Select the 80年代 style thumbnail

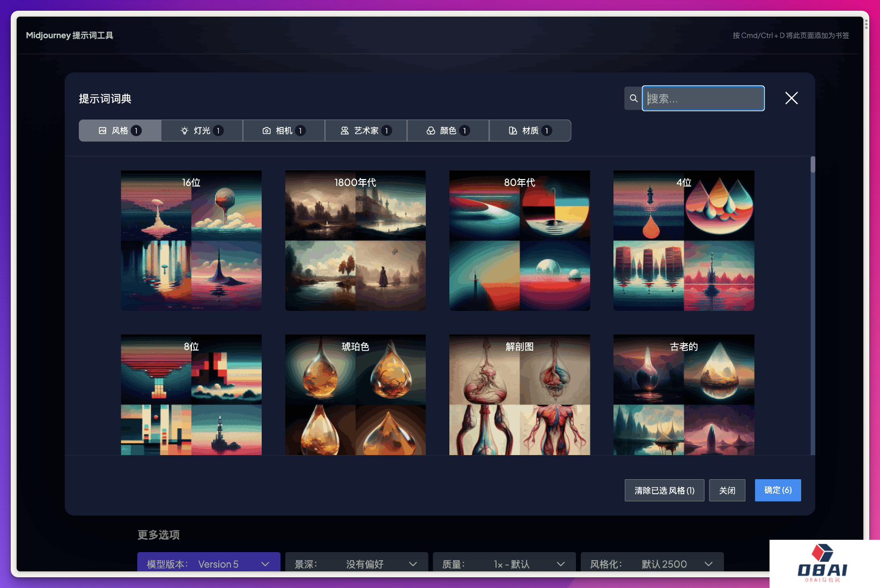pyautogui.click(x=520, y=241)
